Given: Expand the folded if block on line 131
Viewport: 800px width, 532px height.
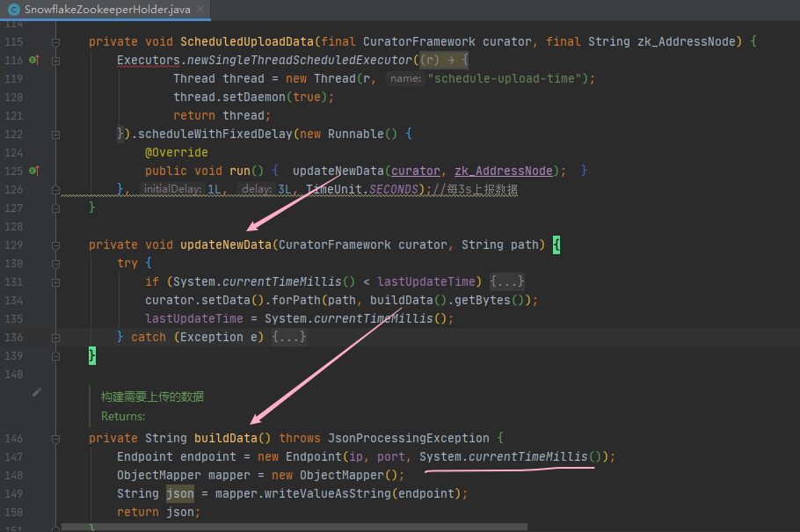Looking at the screenshot, I should coord(56,281).
